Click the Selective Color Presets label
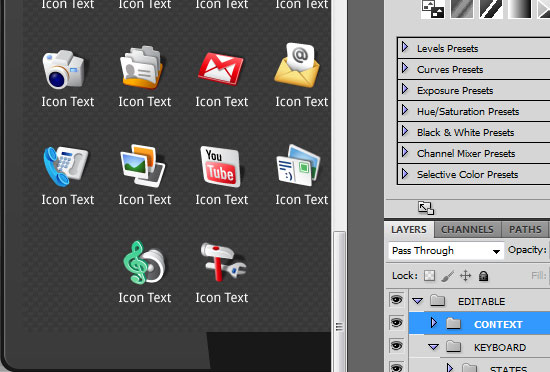This screenshot has height=372, width=550. tap(467, 175)
